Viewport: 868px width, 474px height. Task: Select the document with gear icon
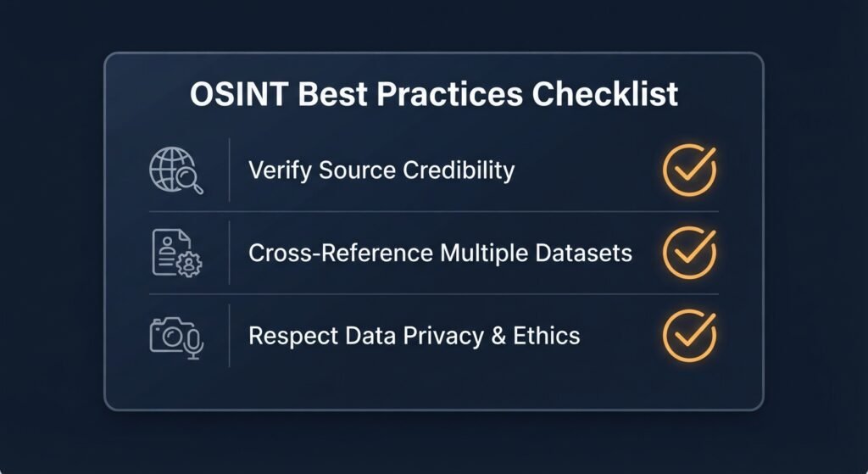[x=176, y=253]
